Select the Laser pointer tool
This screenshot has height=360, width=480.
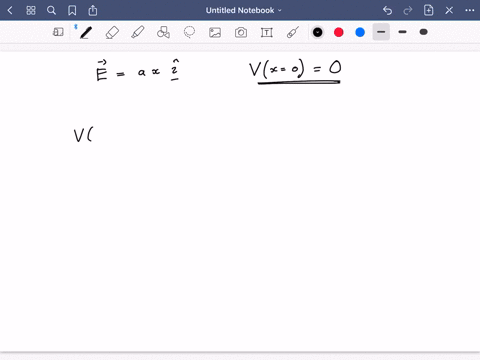pos(292,32)
